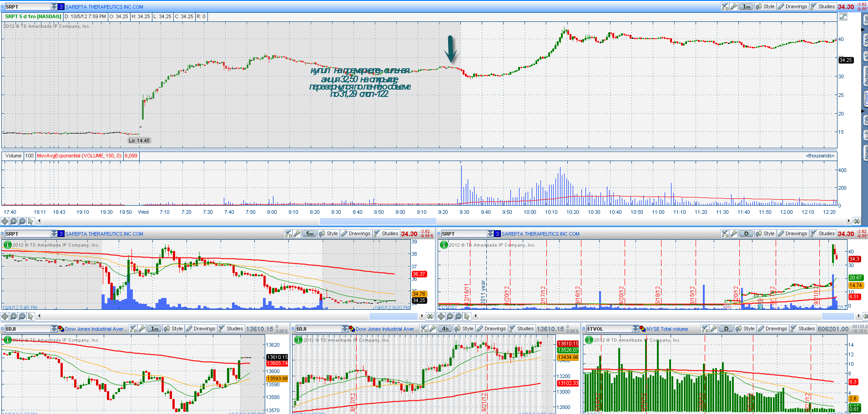Click the blue '3' link badge in top chart
868x414 pixels.
point(61,7)
